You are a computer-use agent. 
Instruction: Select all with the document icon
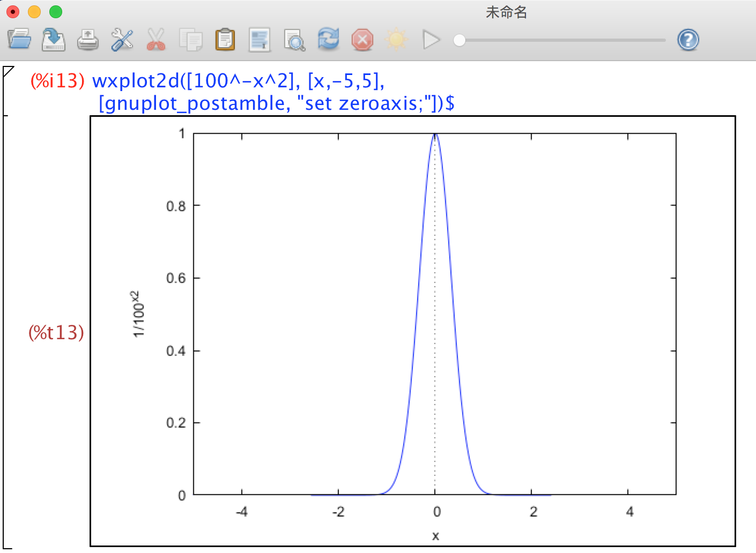(260, 40)
